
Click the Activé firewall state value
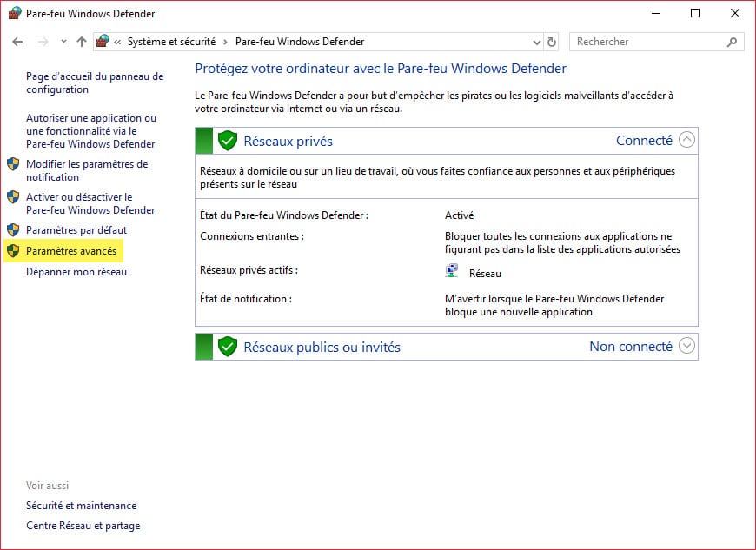(459, 215)
